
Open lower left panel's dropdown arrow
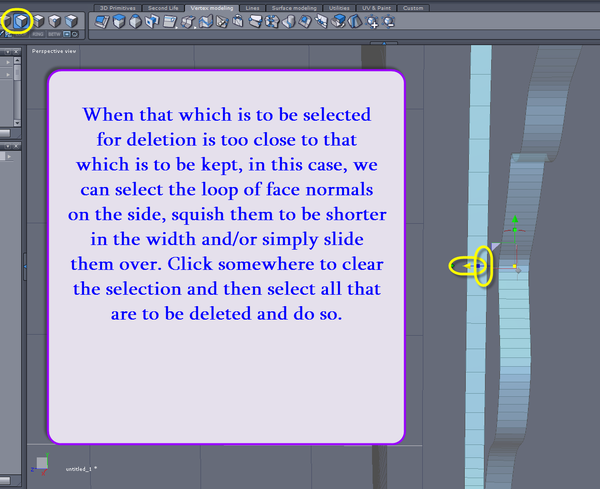click(8, 146)
